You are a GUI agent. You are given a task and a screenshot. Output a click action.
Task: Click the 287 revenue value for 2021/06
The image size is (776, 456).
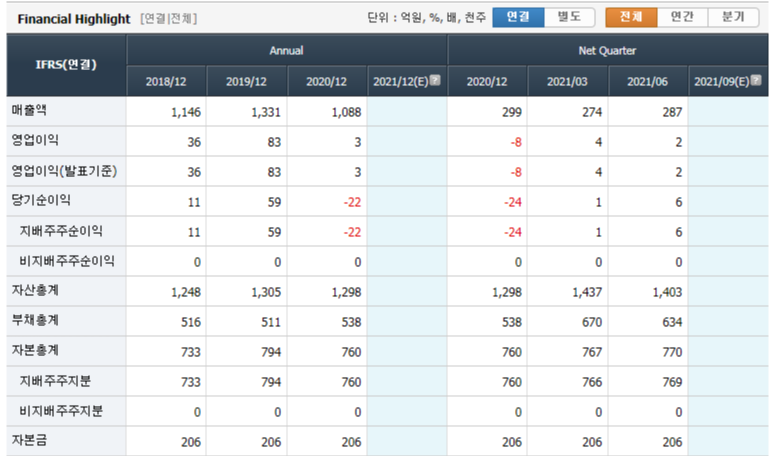[x=672, y=112]
